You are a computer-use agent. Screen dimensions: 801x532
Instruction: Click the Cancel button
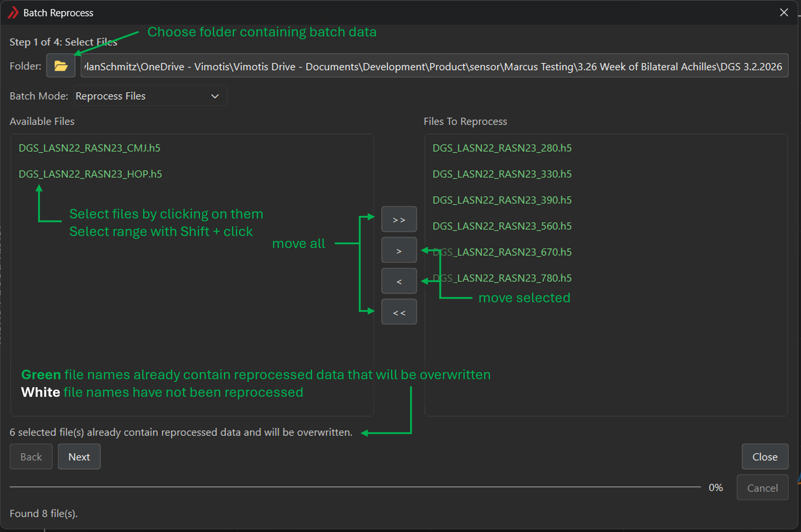(762, 488)
